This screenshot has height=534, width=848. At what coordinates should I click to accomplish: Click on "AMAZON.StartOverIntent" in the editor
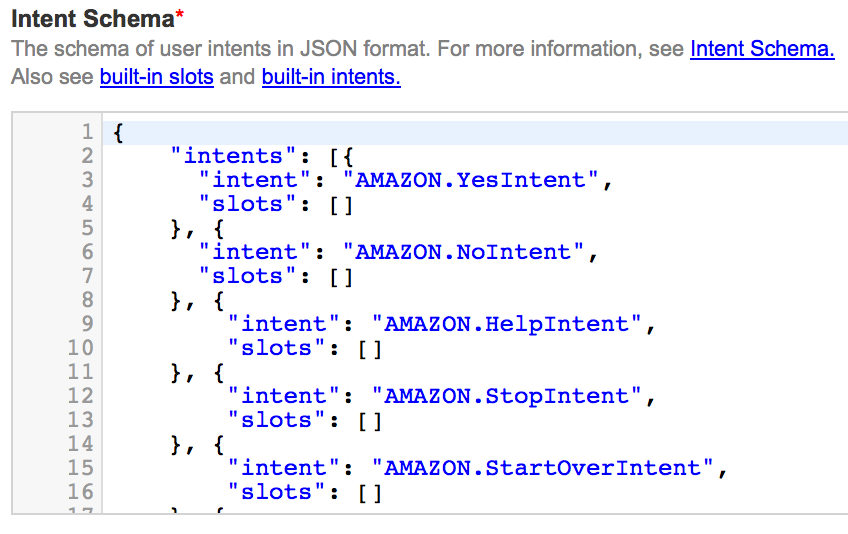click(542, 468)
